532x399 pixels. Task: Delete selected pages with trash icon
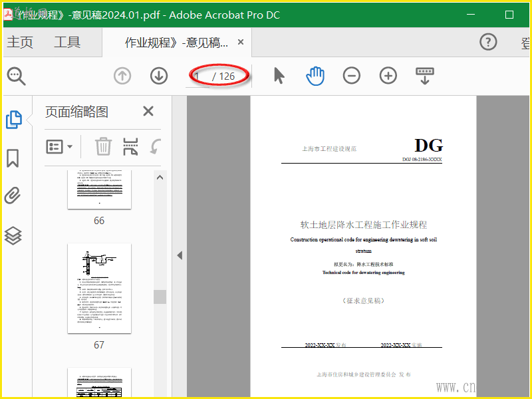coord(103,146)
